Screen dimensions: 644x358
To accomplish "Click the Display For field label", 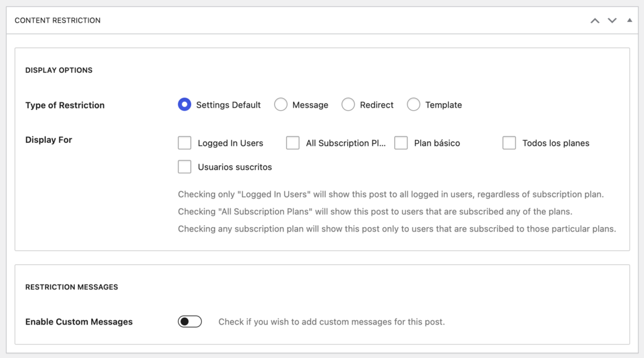I will [48, 140].
